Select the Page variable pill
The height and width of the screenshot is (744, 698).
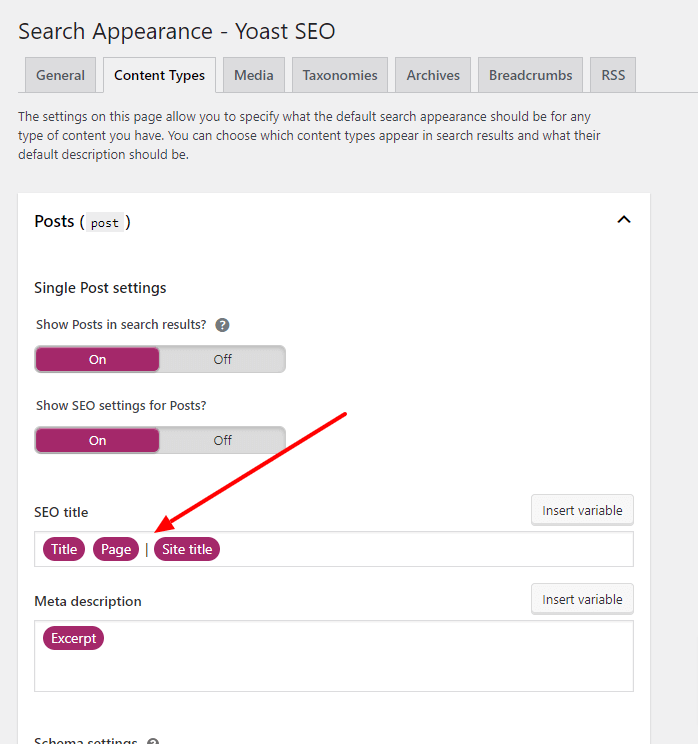pyautogui.click(x=116, y=549)
